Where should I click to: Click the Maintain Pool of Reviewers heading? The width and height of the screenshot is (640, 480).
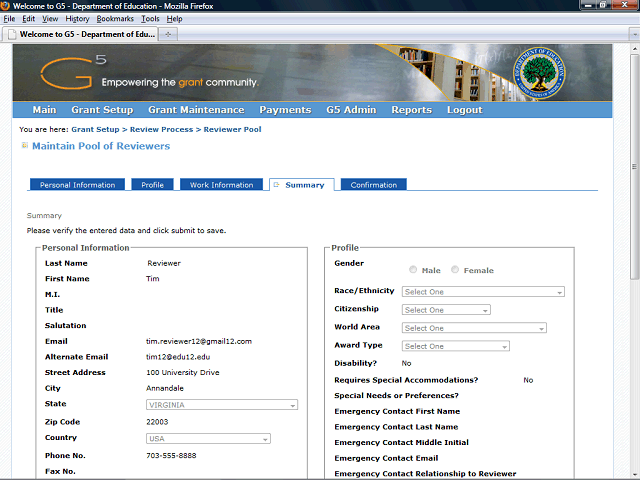101,146
